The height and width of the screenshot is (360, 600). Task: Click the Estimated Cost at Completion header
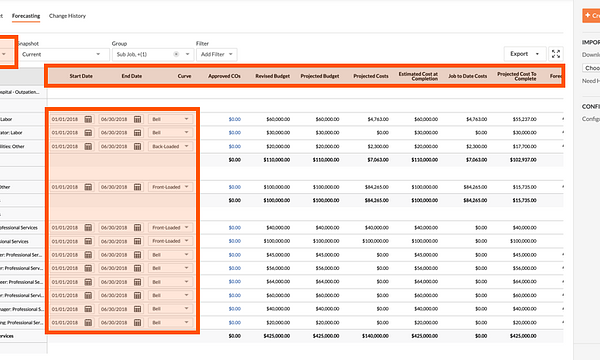click(x=418, y=76)
